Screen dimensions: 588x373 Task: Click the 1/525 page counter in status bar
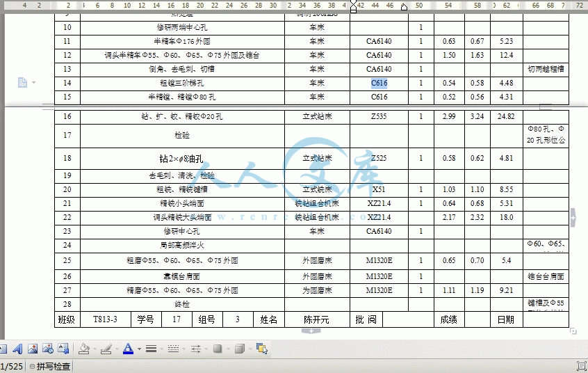(12, 366)
